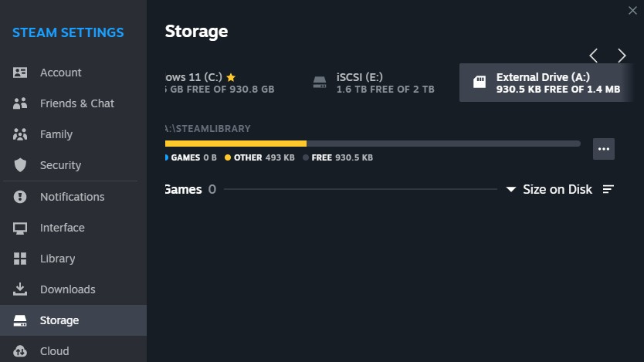
Task: Click the Cloud settings icon
Action: click(21, 351)
